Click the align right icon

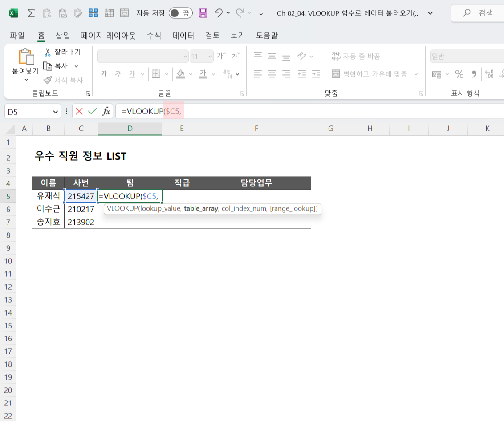(286, 74)
